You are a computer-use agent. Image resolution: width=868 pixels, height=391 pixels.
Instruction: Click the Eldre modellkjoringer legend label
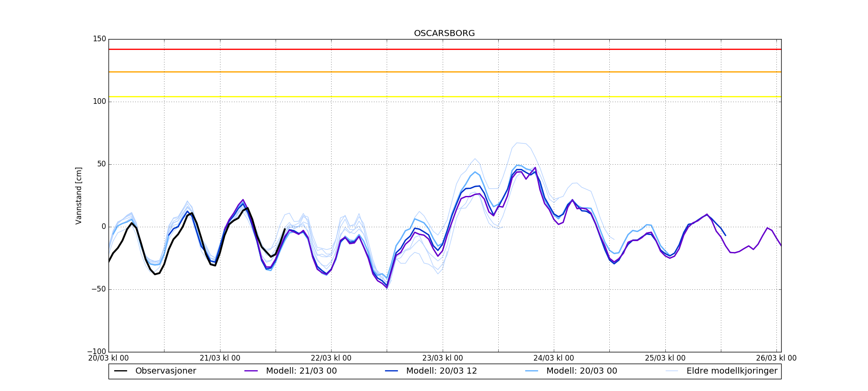(x=732, y=371)
